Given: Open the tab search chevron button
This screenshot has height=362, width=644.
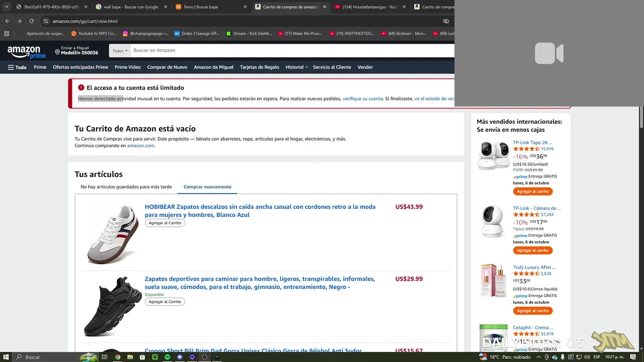Looking at the screenshot, I should (x=7, y=7).
